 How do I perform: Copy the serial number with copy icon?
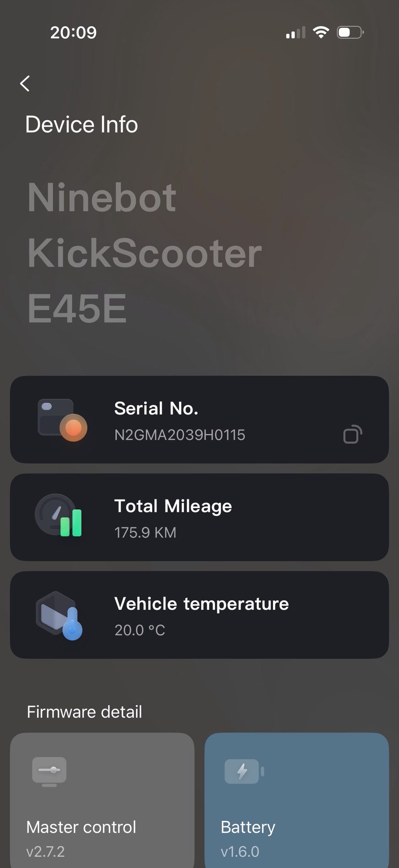352,434
